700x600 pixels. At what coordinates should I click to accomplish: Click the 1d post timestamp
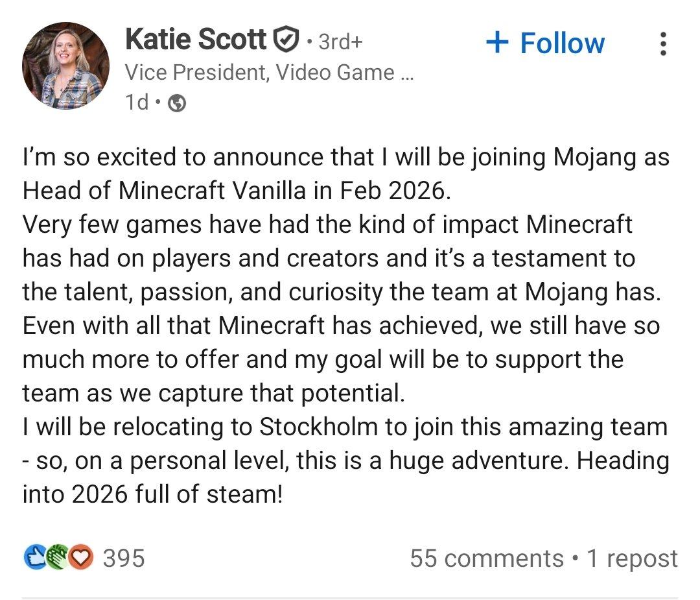139,102
